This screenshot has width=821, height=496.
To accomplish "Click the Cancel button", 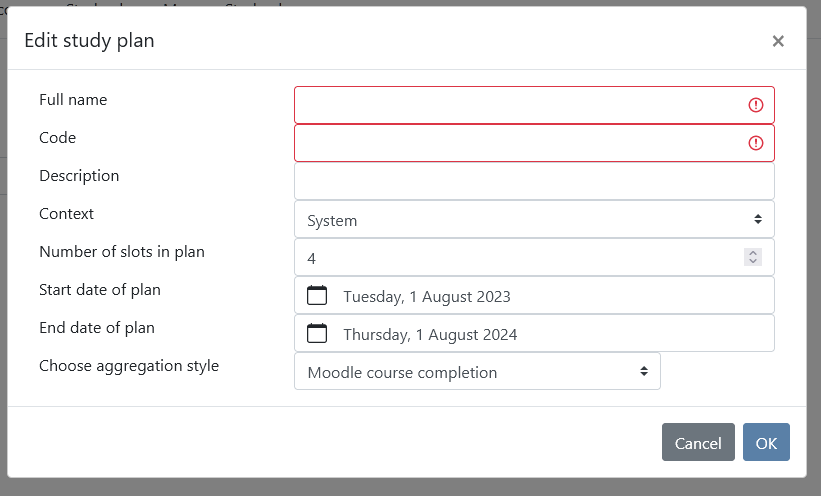I will click(698, 443).
